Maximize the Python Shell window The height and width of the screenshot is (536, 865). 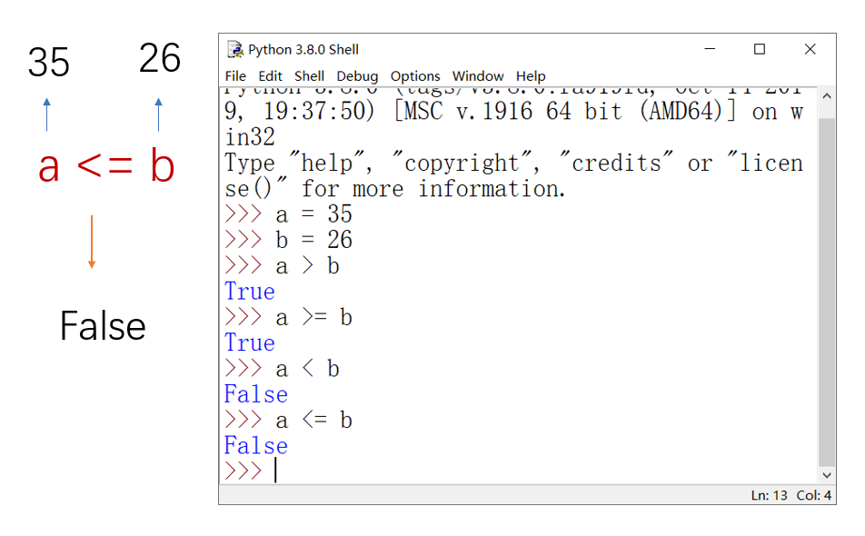(x=760, y=49)
